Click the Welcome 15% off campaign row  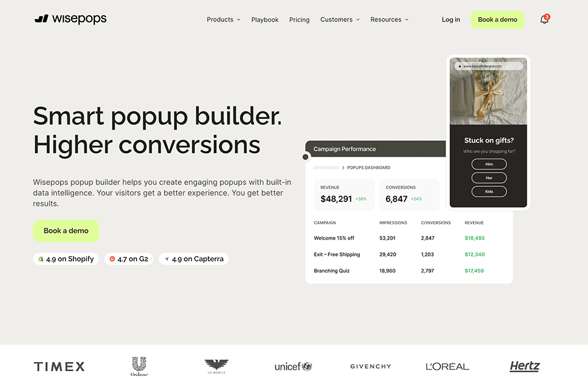(409, 238)
